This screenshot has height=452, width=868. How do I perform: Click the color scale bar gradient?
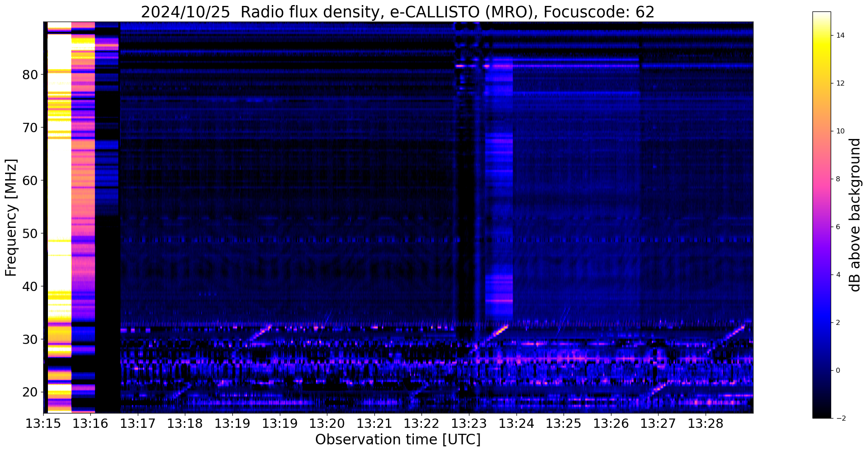pyautogui.click(x=821, y=215)
